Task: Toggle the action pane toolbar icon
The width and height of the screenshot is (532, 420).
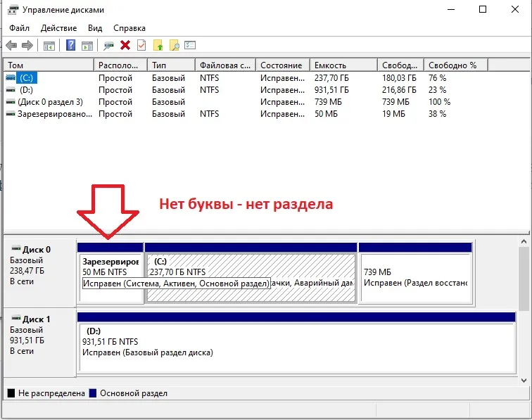Action: (x=87, y=46)
